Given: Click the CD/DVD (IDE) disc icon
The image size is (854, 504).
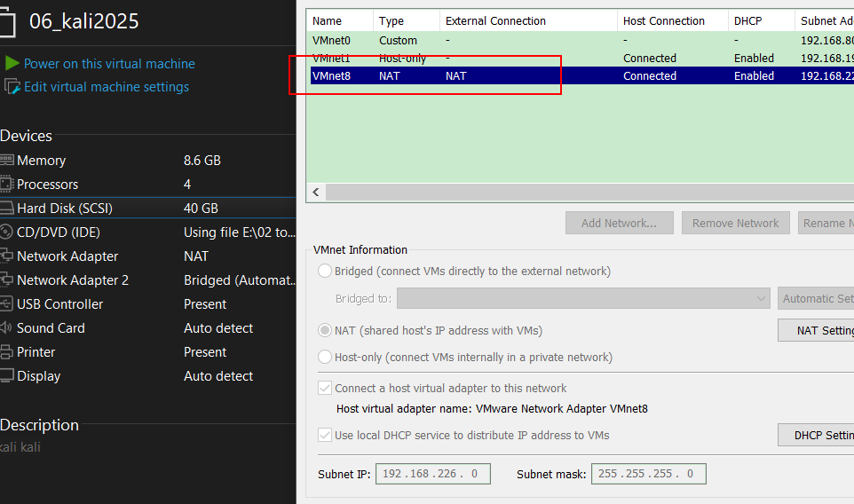Looking at the screenshot, I should click(x=6, y=232).
